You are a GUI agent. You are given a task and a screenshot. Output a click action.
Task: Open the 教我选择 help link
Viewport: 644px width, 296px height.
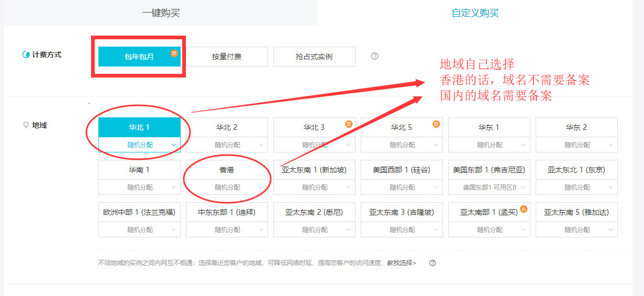point(402,263)
